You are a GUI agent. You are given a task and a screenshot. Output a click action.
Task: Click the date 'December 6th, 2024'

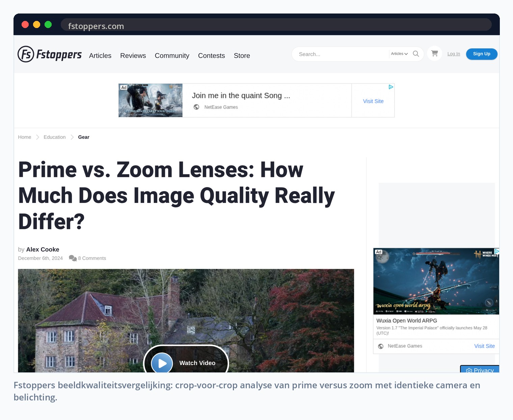(x=40, y=258)
